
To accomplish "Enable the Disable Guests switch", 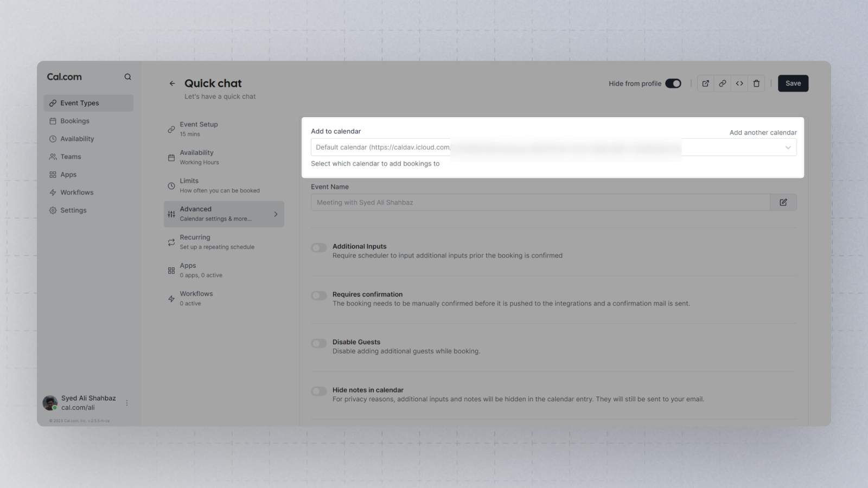I will click(319, 343).
